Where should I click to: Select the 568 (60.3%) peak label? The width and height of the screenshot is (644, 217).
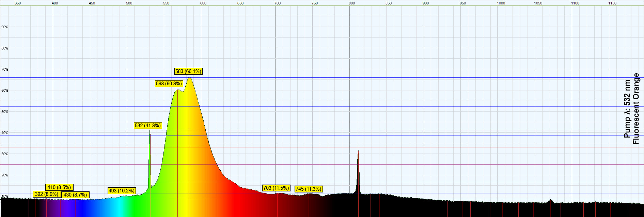pyautogui.click(x=169, y=84)
